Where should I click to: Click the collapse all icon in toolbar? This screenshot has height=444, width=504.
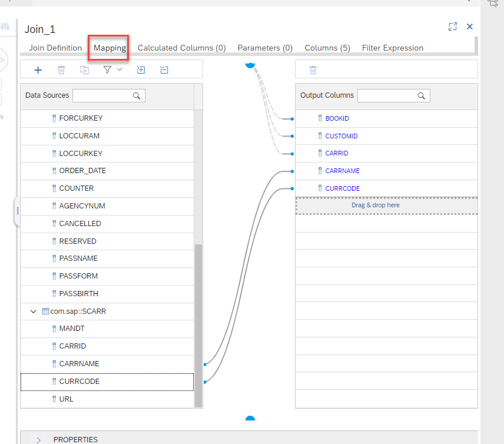(164, 70)
